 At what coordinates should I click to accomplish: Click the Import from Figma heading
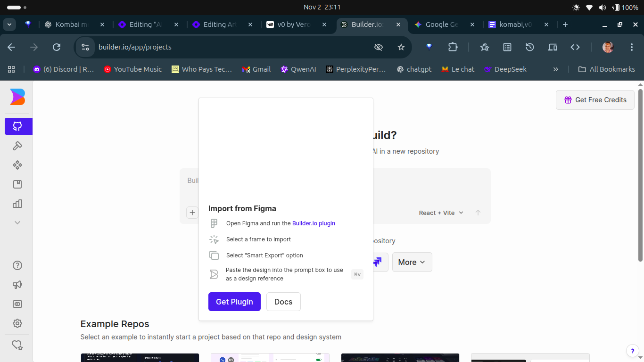tap(242, 208)
